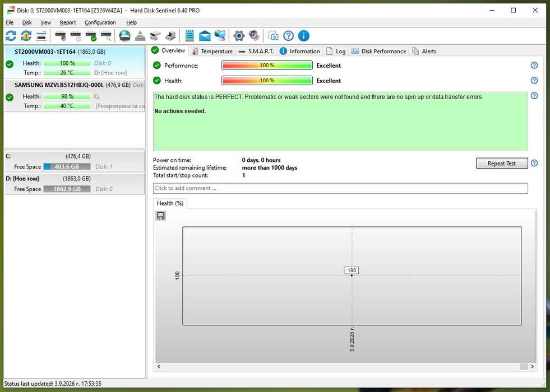Open the View menu
The height and width of the screenshot is (392, 550).
click(x=45, y=22)
